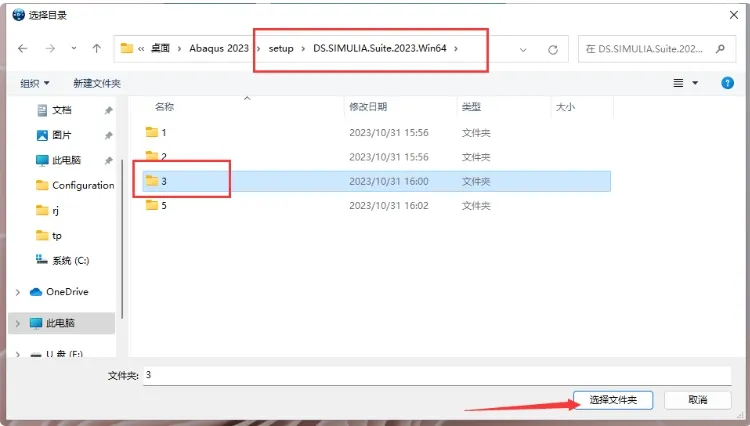Unpin icon next to 文档
750x426 pixels.
pos(109,110)
